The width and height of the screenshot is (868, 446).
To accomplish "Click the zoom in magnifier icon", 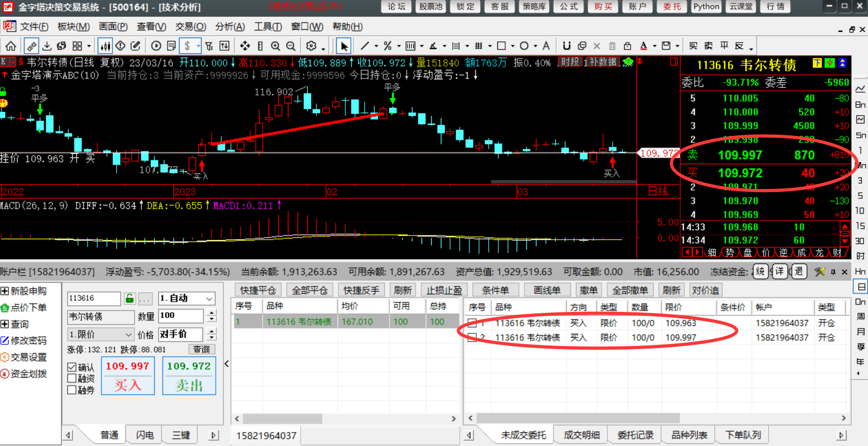I will coord(275,46).
